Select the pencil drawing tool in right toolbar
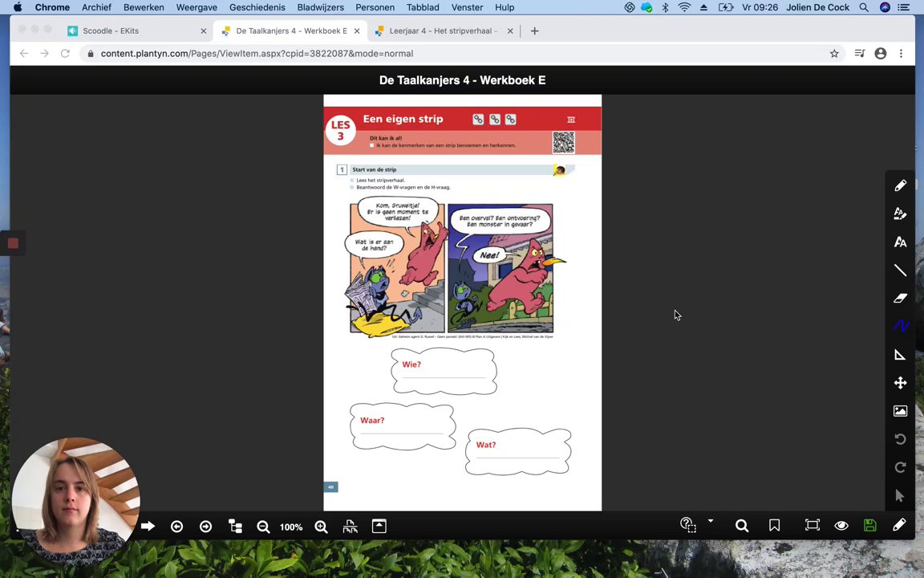The height and width of the screenshot is (578, 924). (x=900, y=185)
